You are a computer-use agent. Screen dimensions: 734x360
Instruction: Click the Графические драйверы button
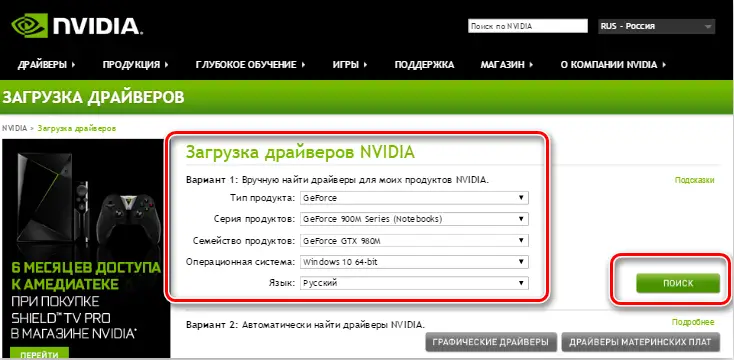click(491, 342)
